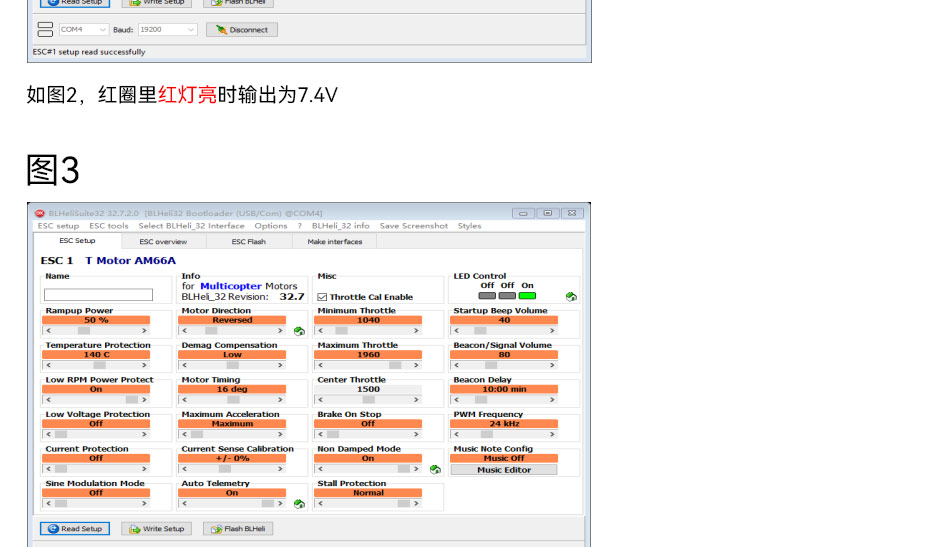Screen dimensions: 940x547
Task: Click inside the ESC Name input field
Action: [98, 294]
